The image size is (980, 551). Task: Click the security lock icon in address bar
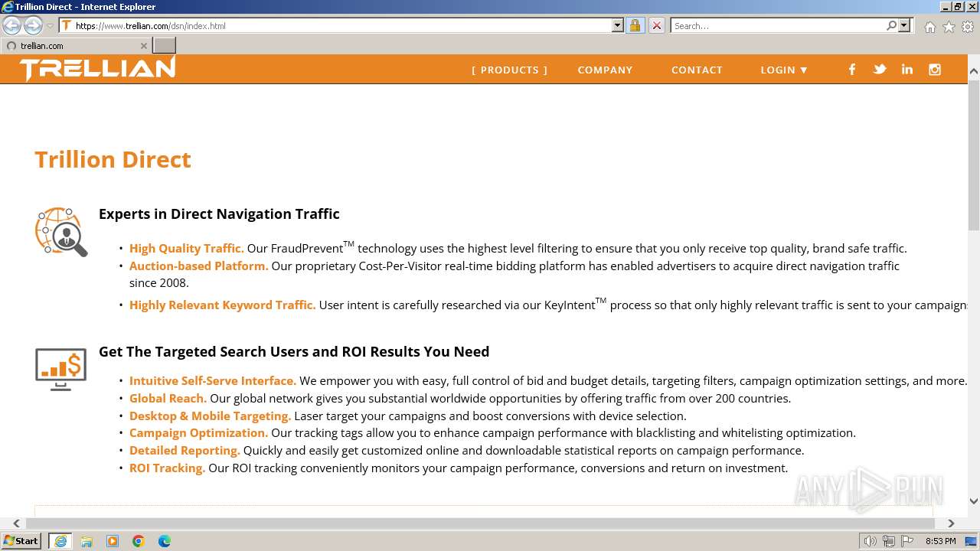635,25
